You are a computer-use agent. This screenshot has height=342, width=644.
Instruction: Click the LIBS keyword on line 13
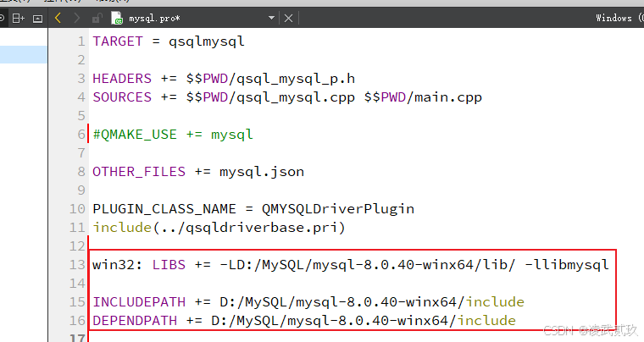pyautogui.click(x=169, y=265)
